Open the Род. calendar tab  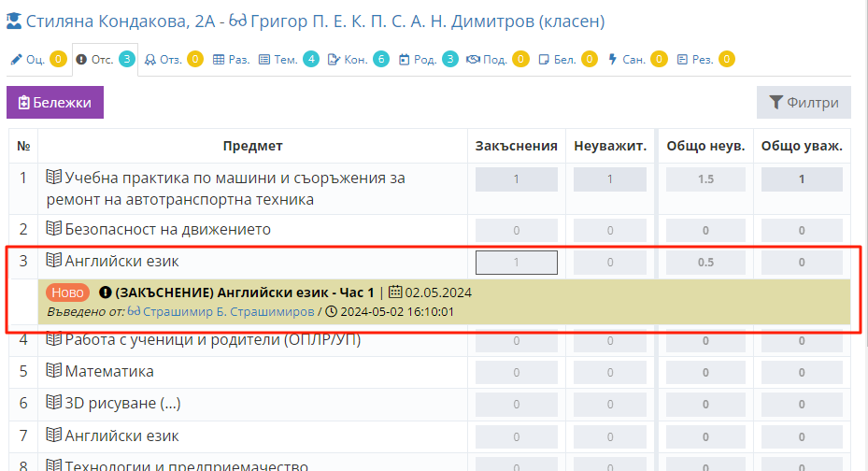417,60
